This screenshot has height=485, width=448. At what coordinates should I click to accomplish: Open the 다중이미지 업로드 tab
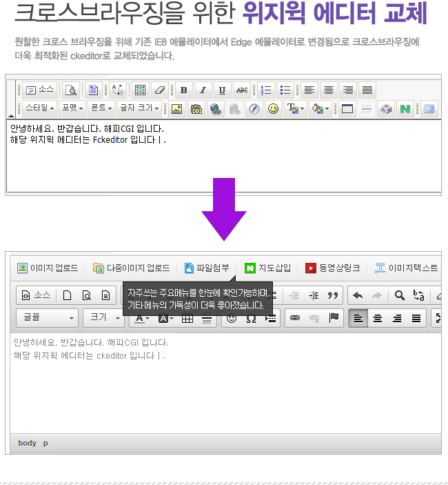point(132,268)
